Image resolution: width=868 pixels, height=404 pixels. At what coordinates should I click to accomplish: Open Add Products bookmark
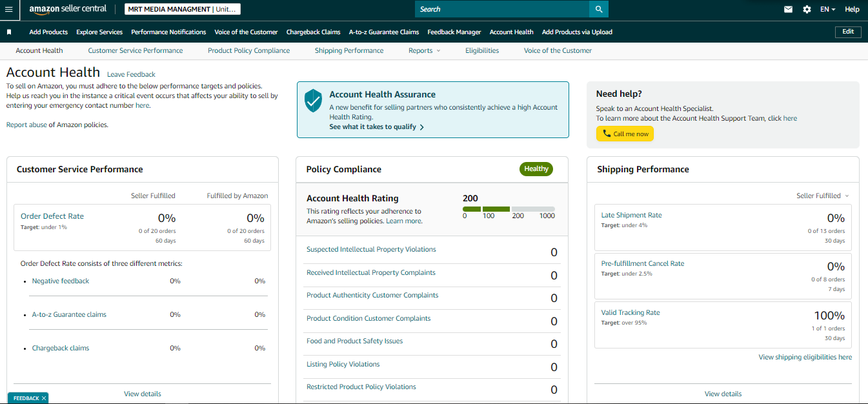point(48,32)
